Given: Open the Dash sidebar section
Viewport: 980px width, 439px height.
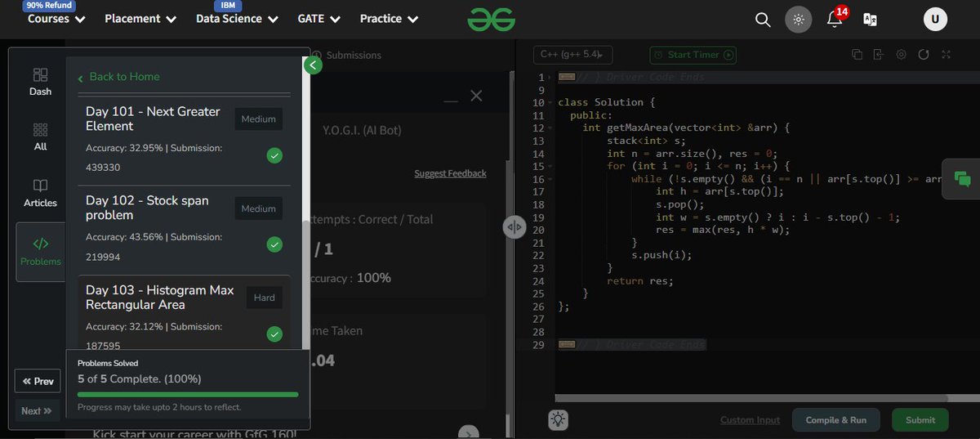Looking at the screenshot, I should pyautogui.click(x=40, y=82).
